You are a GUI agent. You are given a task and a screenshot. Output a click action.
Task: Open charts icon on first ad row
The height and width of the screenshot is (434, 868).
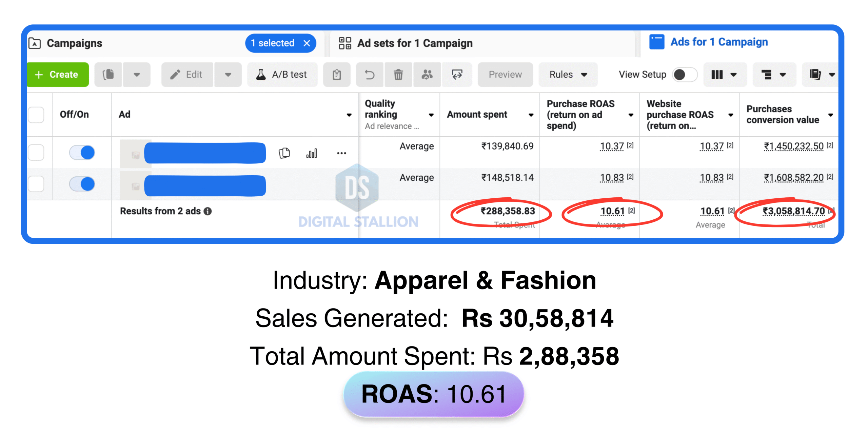tap(312, 153)
